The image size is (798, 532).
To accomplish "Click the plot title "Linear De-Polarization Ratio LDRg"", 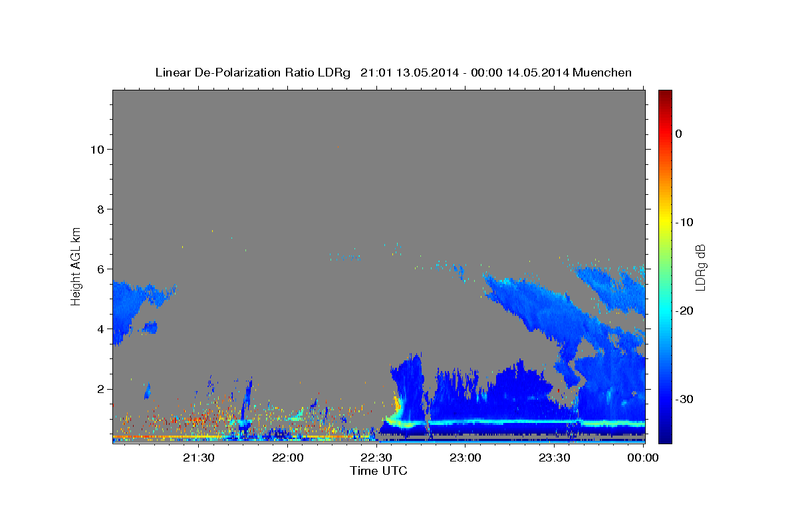I will tap(253, 72).
